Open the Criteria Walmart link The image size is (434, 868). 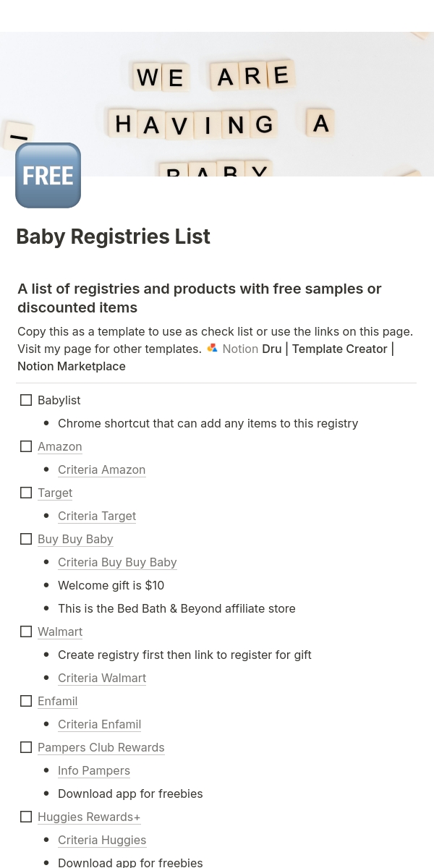(x=102, y=678)
